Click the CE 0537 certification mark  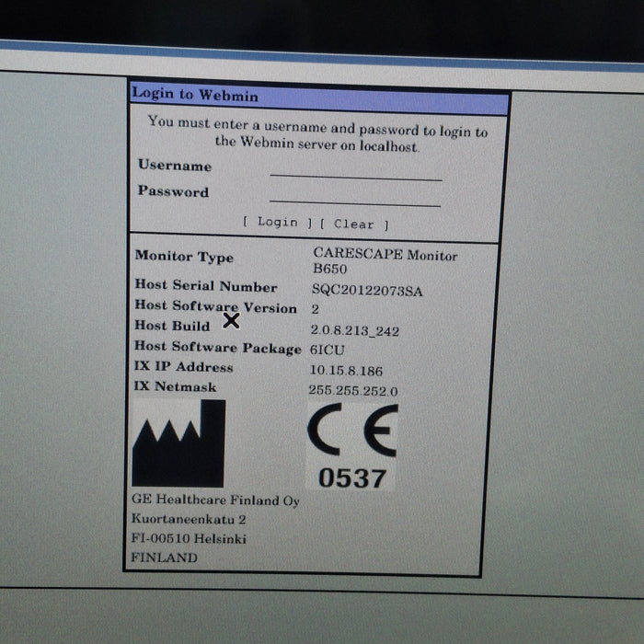pyautogui.click(x=352, y=446)
